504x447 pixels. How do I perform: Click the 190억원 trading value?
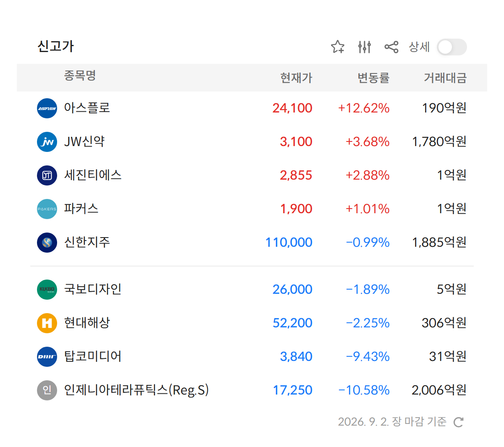click(x=444, y=108)
